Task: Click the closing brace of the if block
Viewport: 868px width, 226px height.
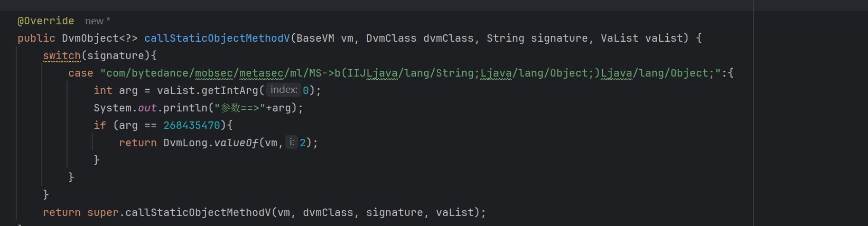Action: [97, 159]
